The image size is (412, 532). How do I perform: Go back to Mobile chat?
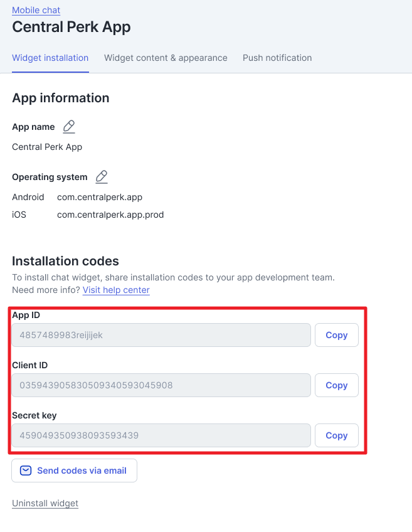(x=36, y=10)
